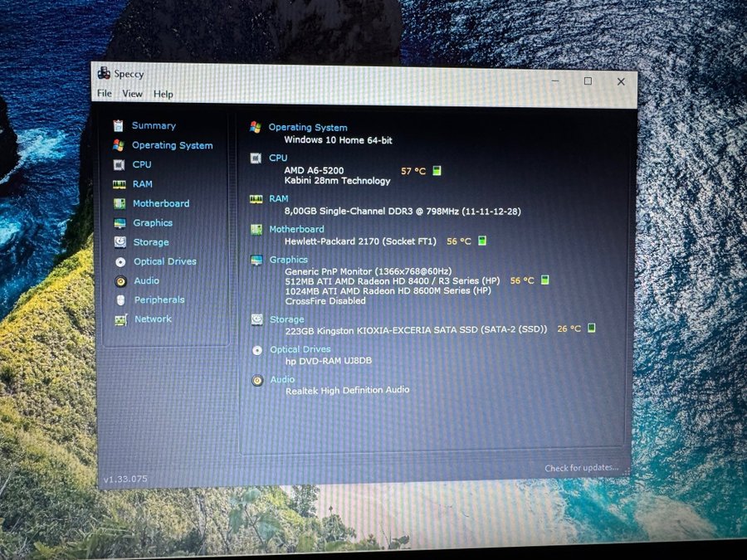Screen dimensions: 747x560
Task: Click the speaker icon beside Audio heading in summary
Action: coord(258,381)
